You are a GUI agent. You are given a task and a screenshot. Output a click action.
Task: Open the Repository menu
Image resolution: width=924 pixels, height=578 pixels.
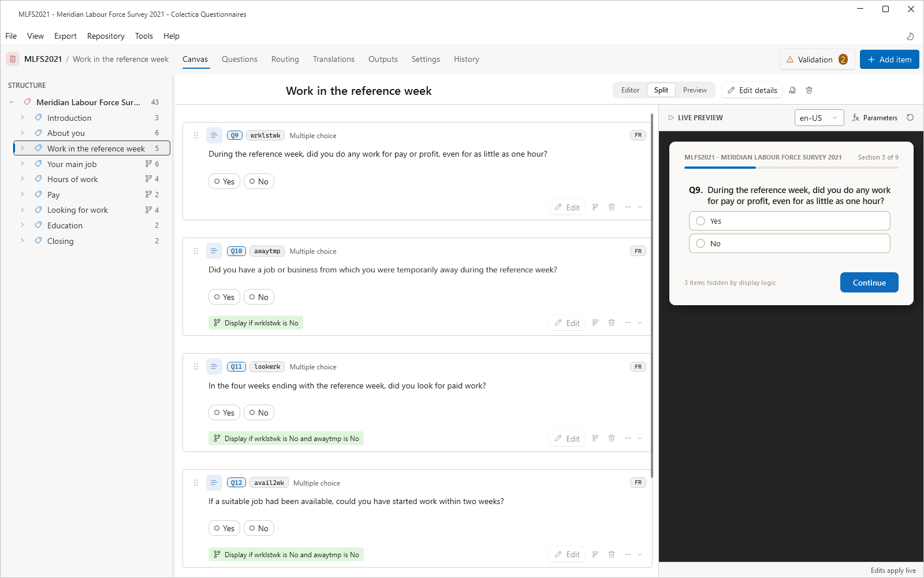[106, 36]
